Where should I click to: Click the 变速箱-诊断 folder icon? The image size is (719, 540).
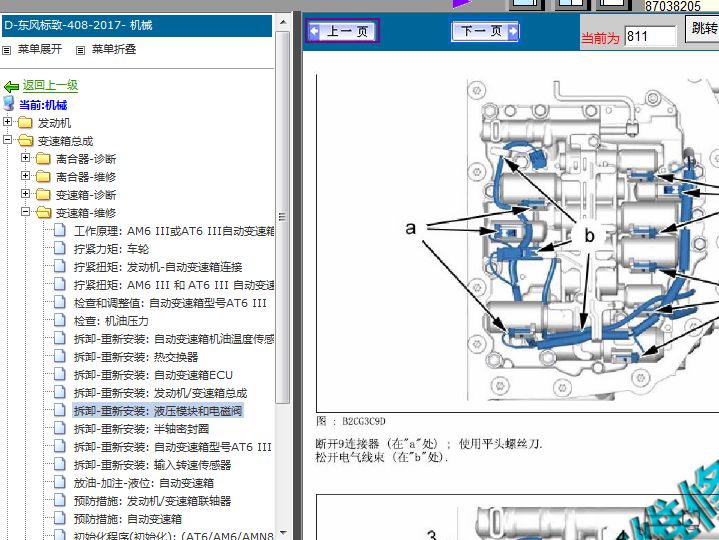[x=43, y=194]
